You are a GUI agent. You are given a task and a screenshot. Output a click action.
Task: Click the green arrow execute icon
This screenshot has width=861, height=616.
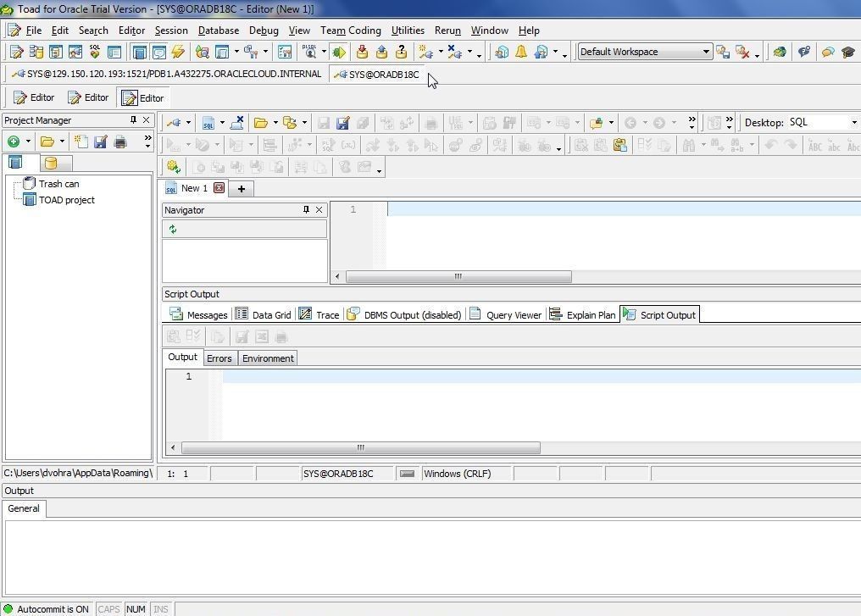(339, 53)
